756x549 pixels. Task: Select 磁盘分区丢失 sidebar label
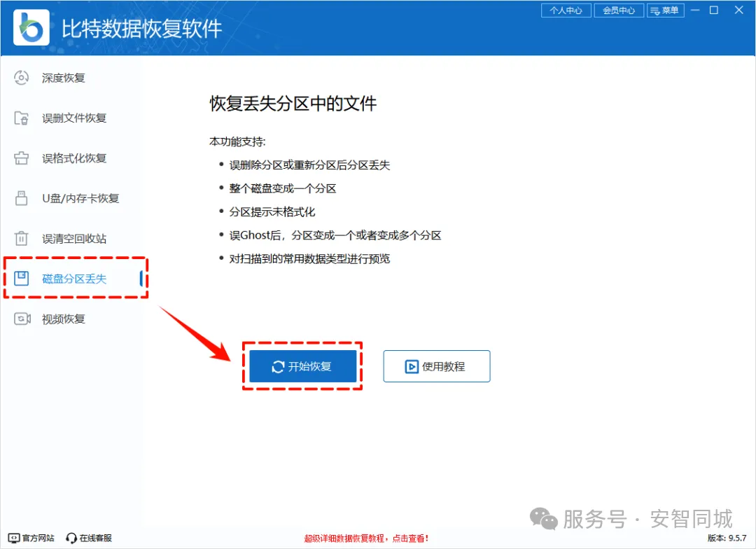(x=73, y=279)
